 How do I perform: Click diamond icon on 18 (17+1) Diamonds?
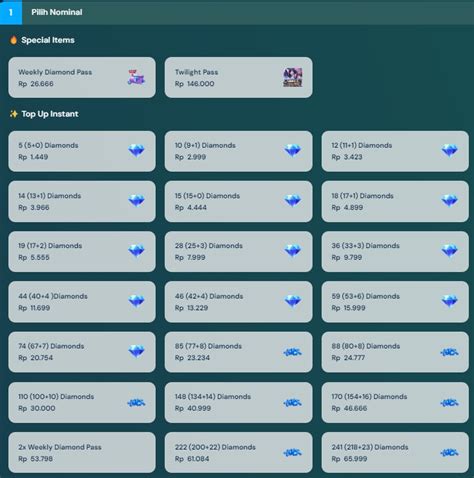click(x=449, y=201)
